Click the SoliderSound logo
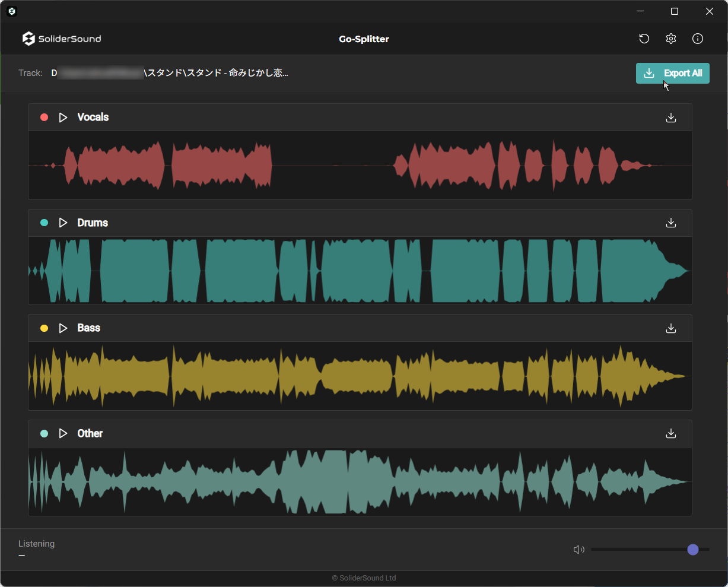This screenshot has width=728, height=587. (62, 39)
